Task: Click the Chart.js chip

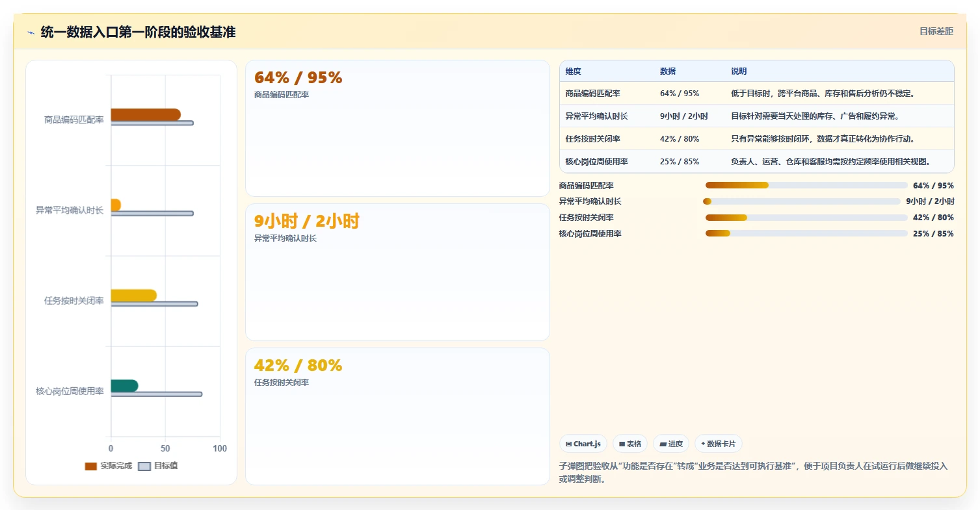Action: (583, 444)
